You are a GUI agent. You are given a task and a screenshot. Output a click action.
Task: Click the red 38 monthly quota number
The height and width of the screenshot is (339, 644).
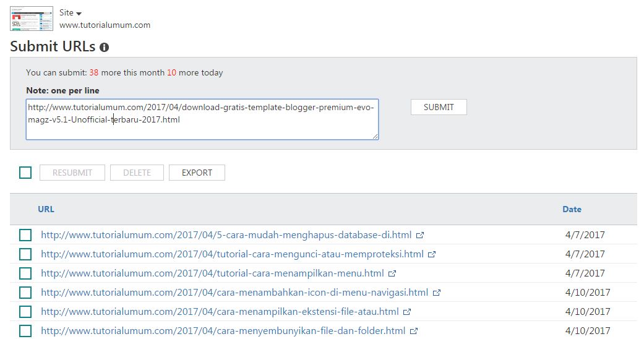pyautogui.click(x=93, y=73)
